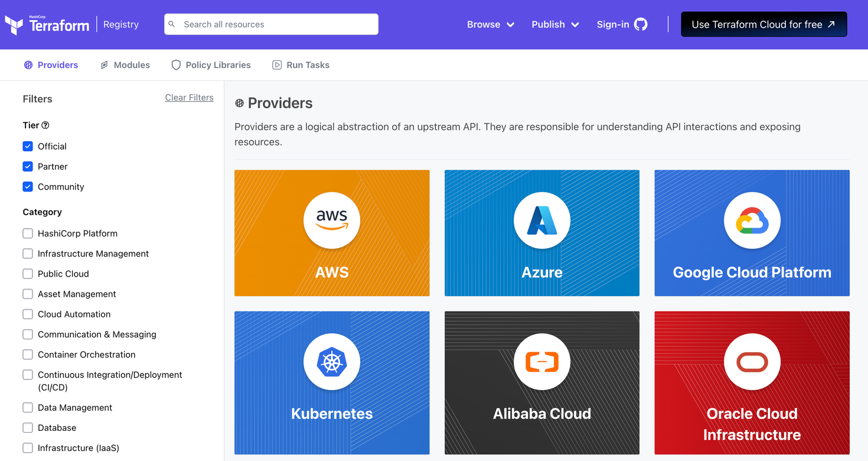
Task: Click the Alibaba Cloud logo circle
Action: click(542, 362)
